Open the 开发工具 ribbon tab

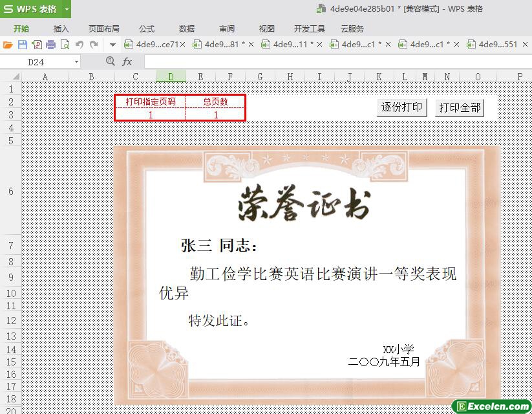pyautogui.click(x=310, y=29)
